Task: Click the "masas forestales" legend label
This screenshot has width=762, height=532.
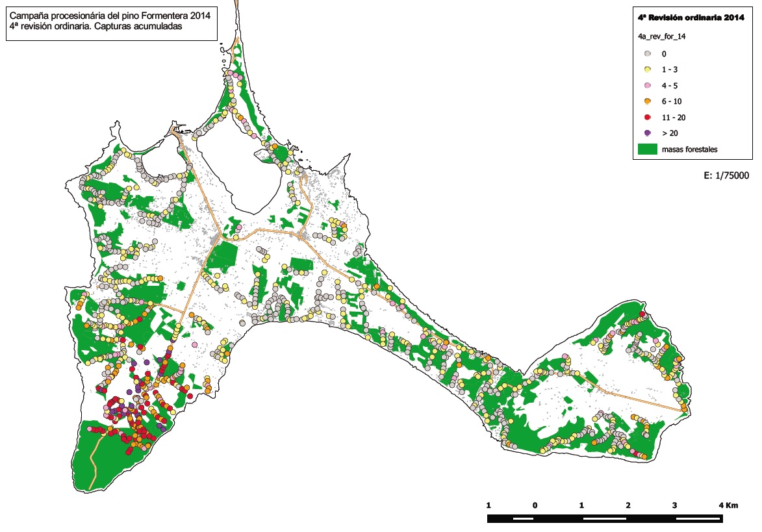Action: pyautogui.click(x=689, y=150)
